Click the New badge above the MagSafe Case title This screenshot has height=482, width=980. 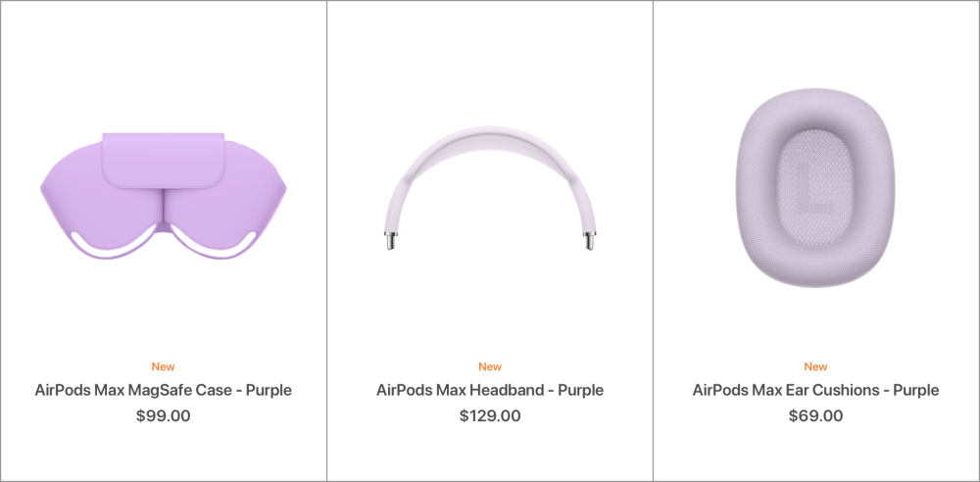(x=163, y=366)
